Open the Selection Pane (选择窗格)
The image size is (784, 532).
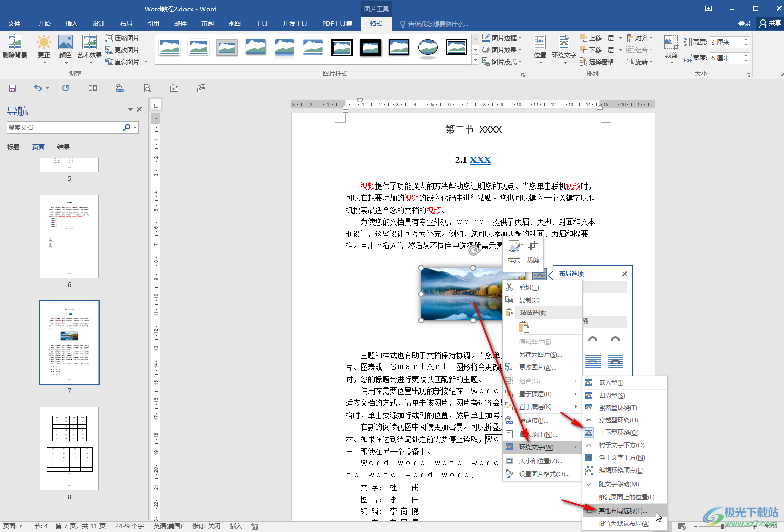click(597, 62)
